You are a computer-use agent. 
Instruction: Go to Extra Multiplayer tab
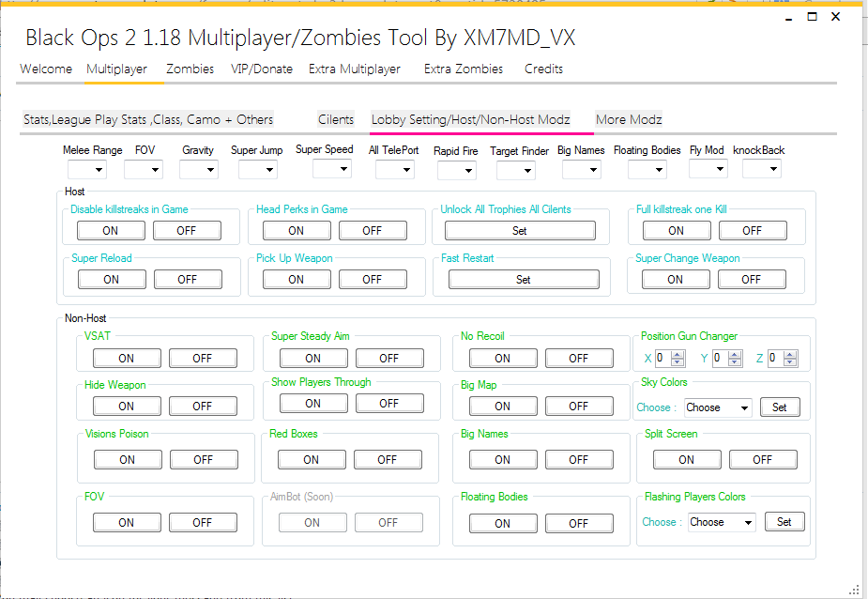click(355, 69)
